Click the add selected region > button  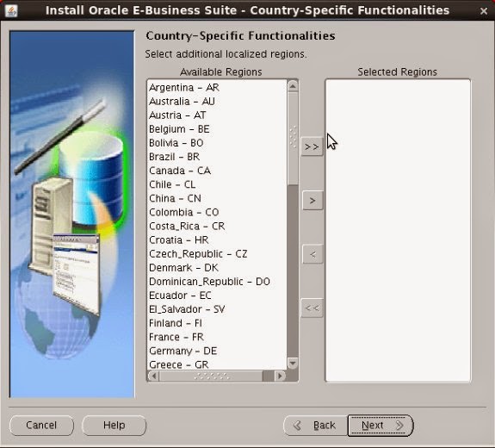pos(312,200)
